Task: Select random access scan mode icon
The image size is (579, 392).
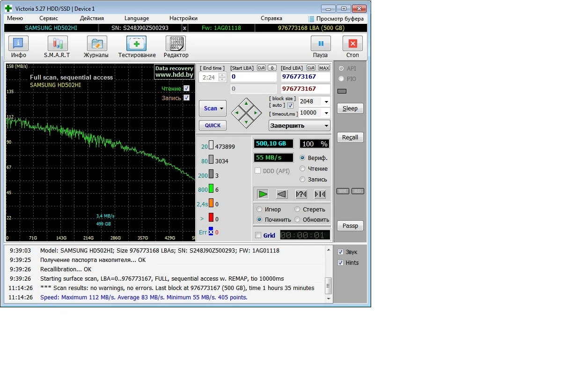Action: pyautogui.click(x=301, y=194)
